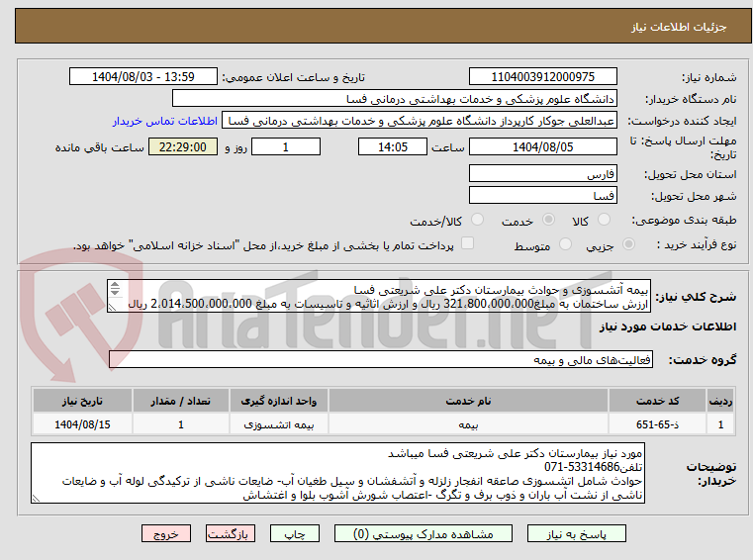Image resolution: width=753 pixels, height=560 pixels.
Task: Click the announcement date field 1404/08/03 - 13:59
Action: pos(143,77)
